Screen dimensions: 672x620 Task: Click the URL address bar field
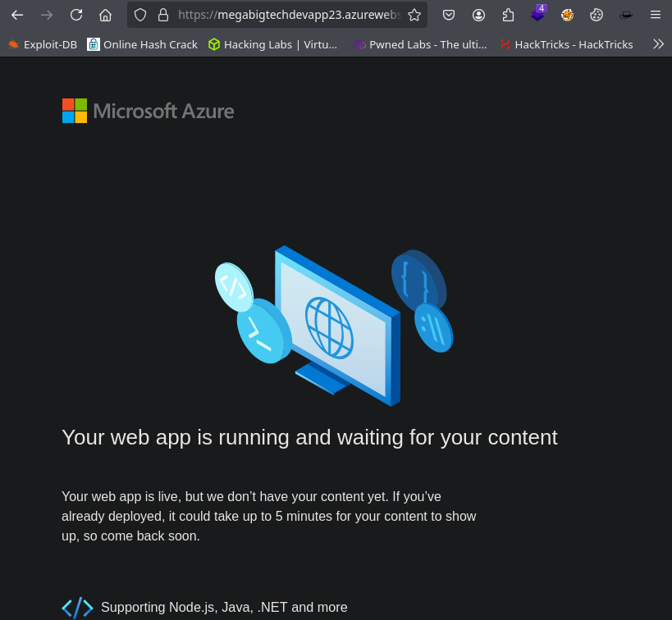pos(289,15)
